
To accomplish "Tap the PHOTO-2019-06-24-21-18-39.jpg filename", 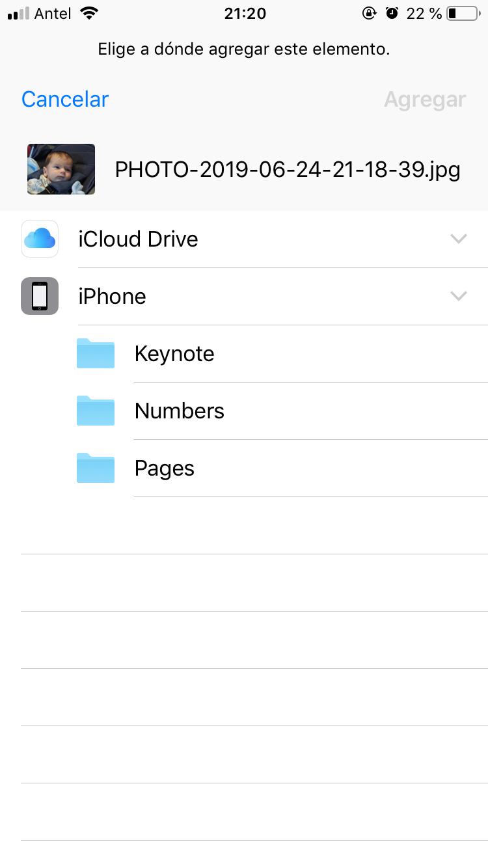I will [288, 170].
